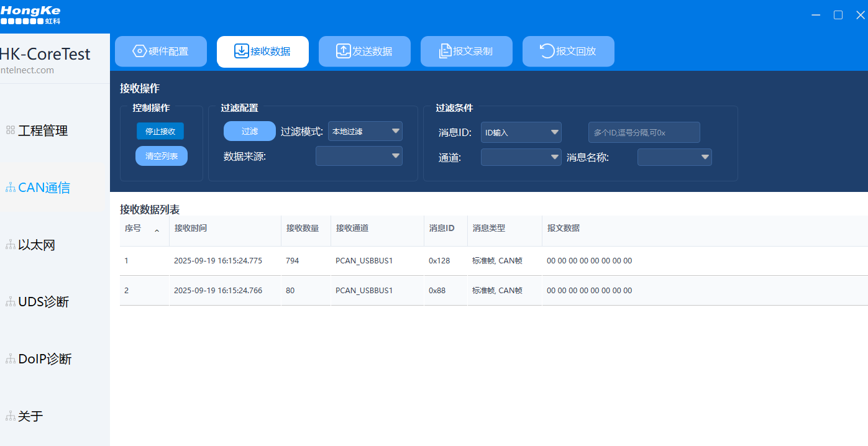Expand the 通道 channel dropdown
This screenshot has width=868, height=446.
pyautogui.click(x=555, y=157)
